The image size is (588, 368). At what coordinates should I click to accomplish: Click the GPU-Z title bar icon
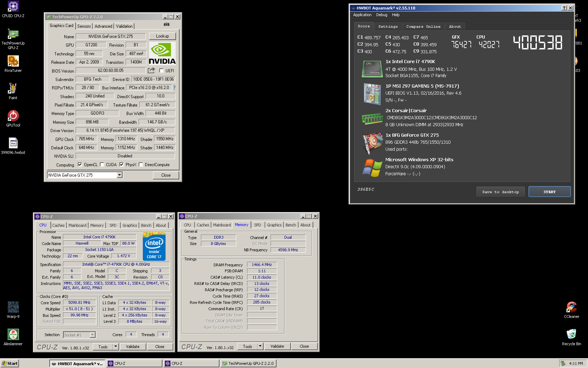point(48,17)
